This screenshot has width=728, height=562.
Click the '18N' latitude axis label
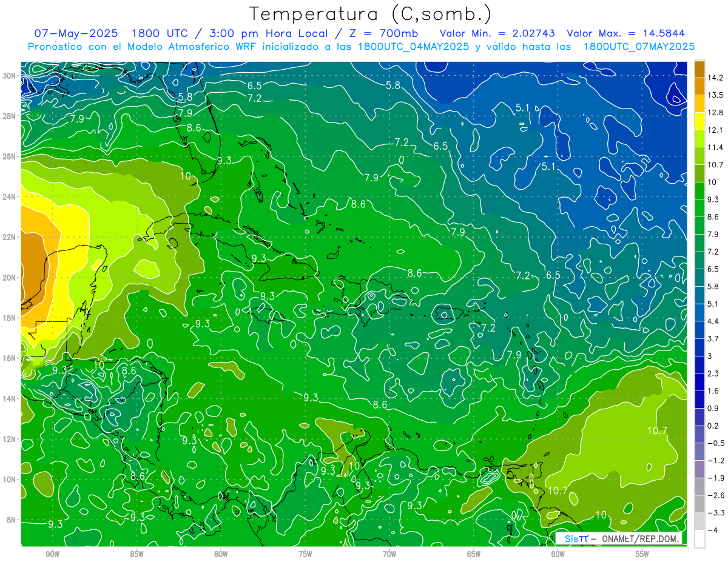click(10, 318)
